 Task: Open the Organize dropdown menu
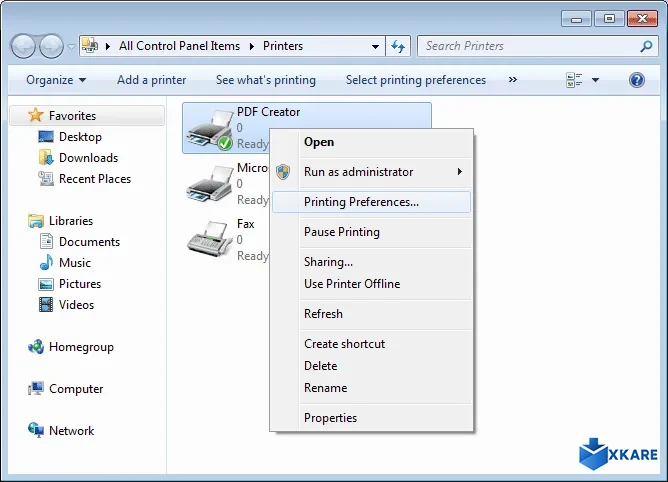(56, 80)
